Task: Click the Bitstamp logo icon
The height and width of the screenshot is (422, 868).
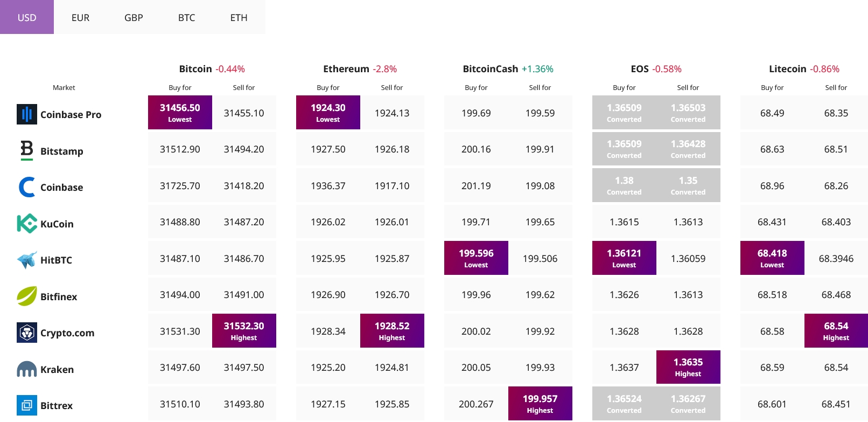Action: pyautogui.click(x=26, y=150)
